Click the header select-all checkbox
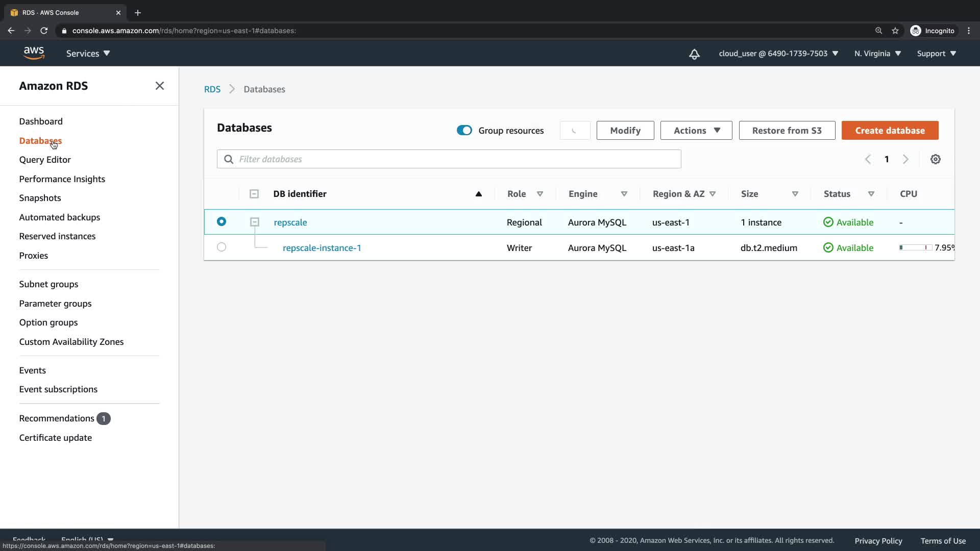 click(x=254, y=194)
